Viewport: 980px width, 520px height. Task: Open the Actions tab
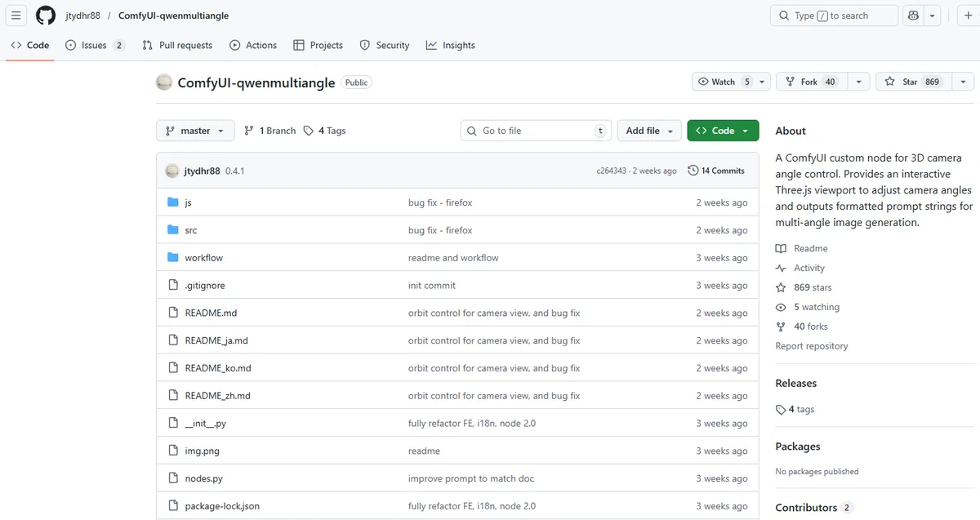(x=253, y=46)
